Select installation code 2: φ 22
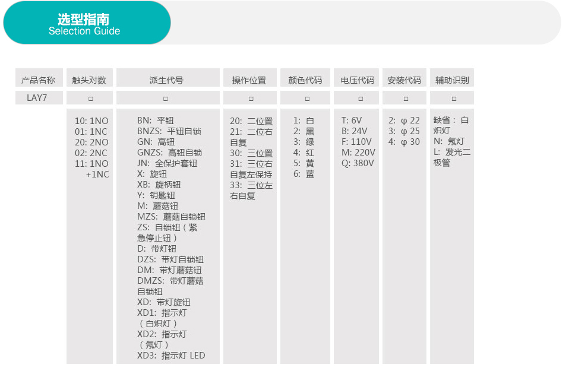Image resolution: width=588 pixels, height=387 pixels. pyautogui.click(x=404, y=120)
